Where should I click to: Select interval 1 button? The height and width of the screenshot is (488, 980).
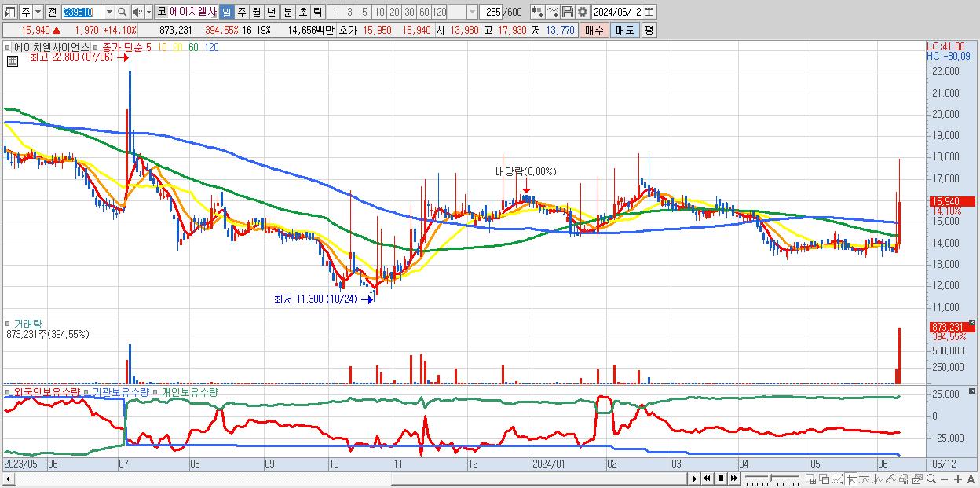pyautogui.click(x=335, y=12)
